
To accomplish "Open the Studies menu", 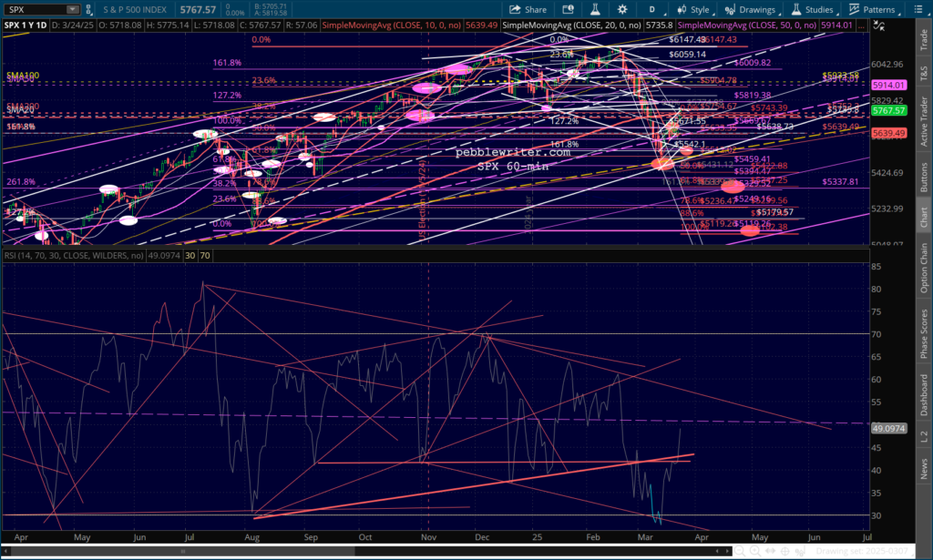I will click(x=813, y=9).
